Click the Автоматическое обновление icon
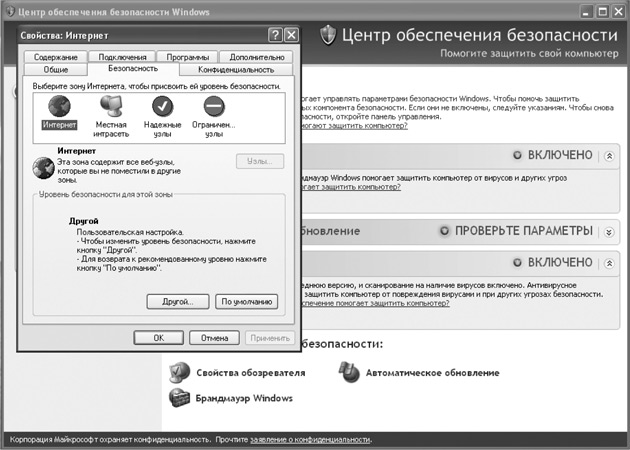 349,372
